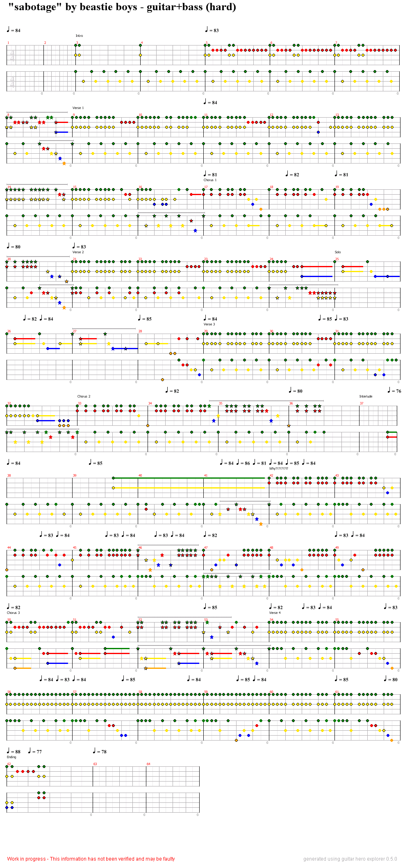The height and width of the screenshot is (868, 405).
Task: Click measure number 34
Action: pos(150,403)
